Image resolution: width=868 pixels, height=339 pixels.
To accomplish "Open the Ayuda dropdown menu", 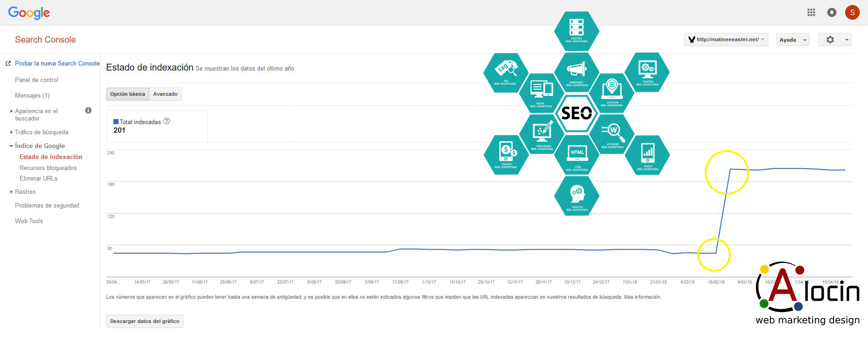I will click(793, 40).
